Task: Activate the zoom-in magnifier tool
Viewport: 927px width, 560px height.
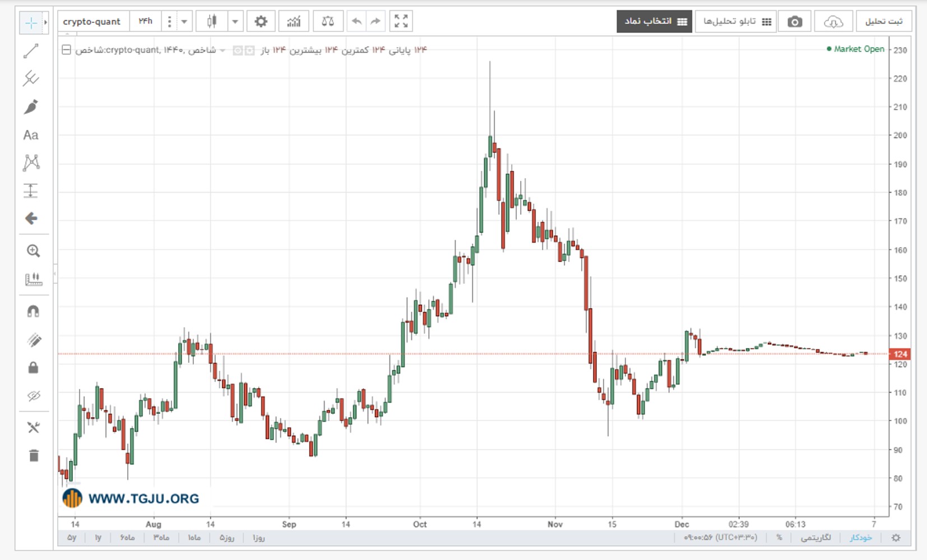Action: (x=33, y=251)
